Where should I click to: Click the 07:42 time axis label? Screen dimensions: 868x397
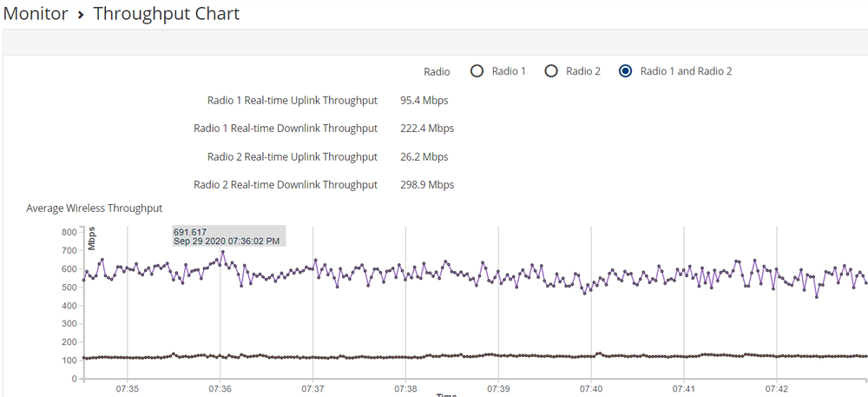(777, 388)
